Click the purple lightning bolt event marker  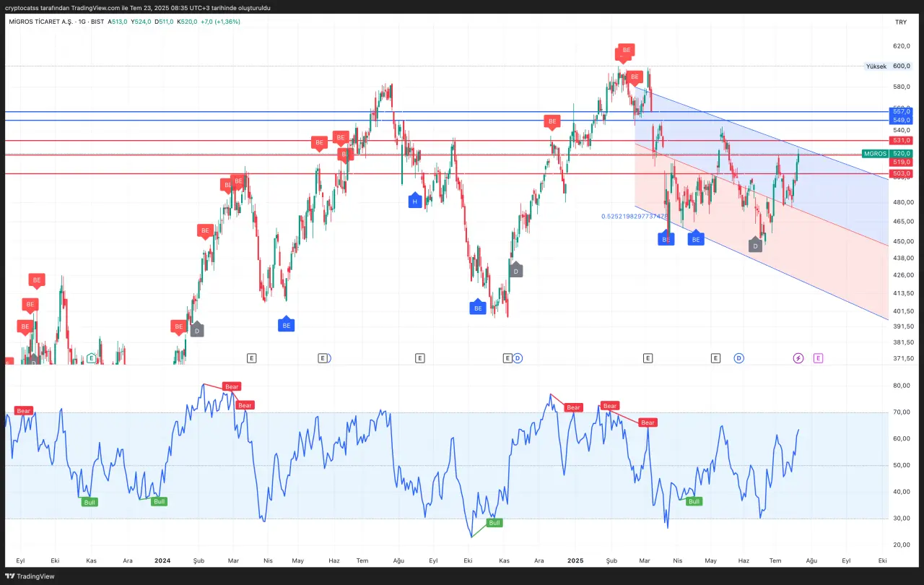798,357
